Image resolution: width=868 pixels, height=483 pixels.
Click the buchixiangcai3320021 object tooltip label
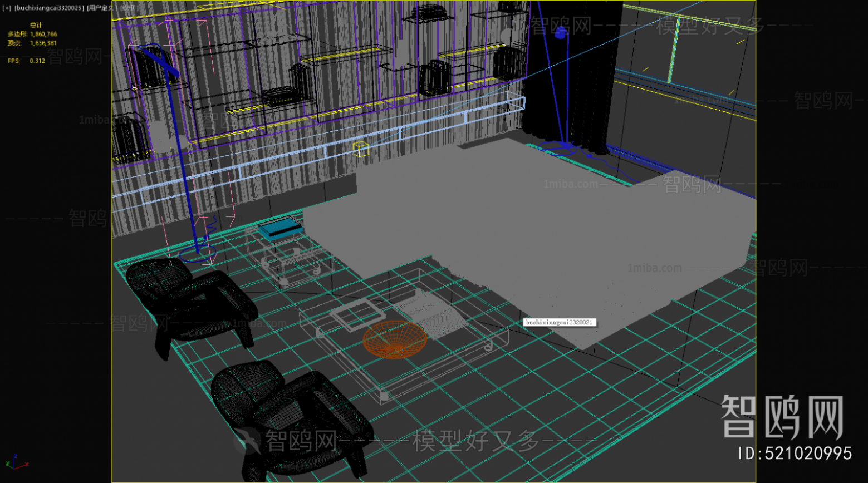pyautogui.click(x=560, y=322)
